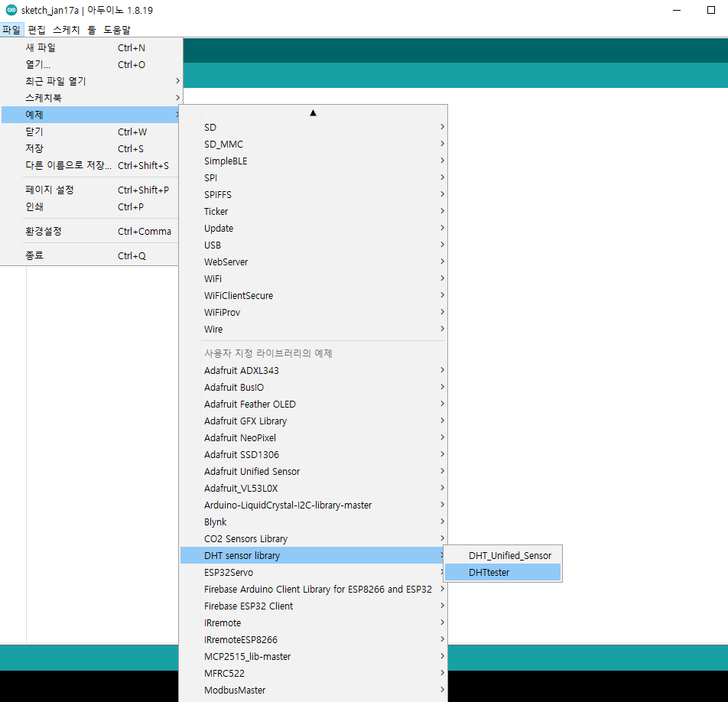Open Adafruit_VL53L0X examples
This screenshot has width=728, height=702.
point(314,488)
